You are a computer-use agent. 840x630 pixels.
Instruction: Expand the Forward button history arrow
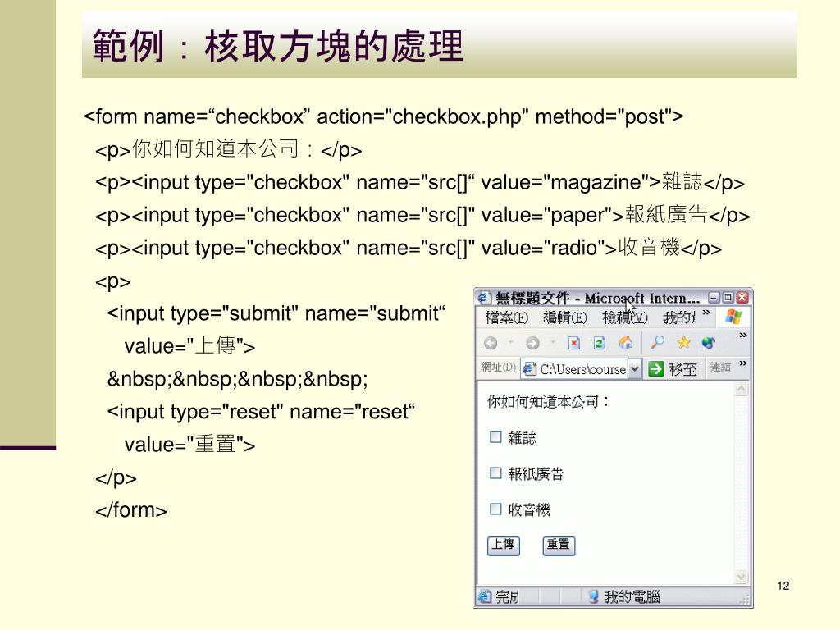pyautogui.click(x=552, y=342)
